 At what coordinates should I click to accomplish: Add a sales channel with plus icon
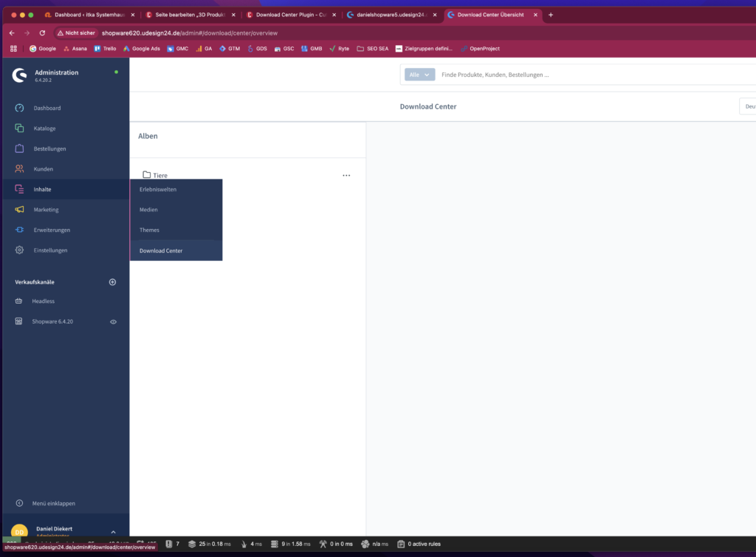113,282
